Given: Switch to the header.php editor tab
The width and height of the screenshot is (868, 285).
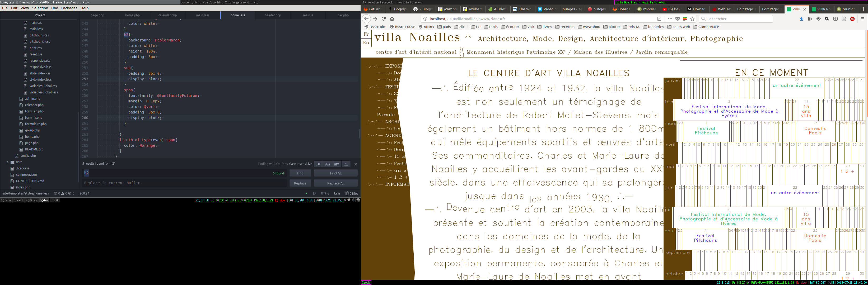Looking at the screenshot, I should [x=273, y=15].
